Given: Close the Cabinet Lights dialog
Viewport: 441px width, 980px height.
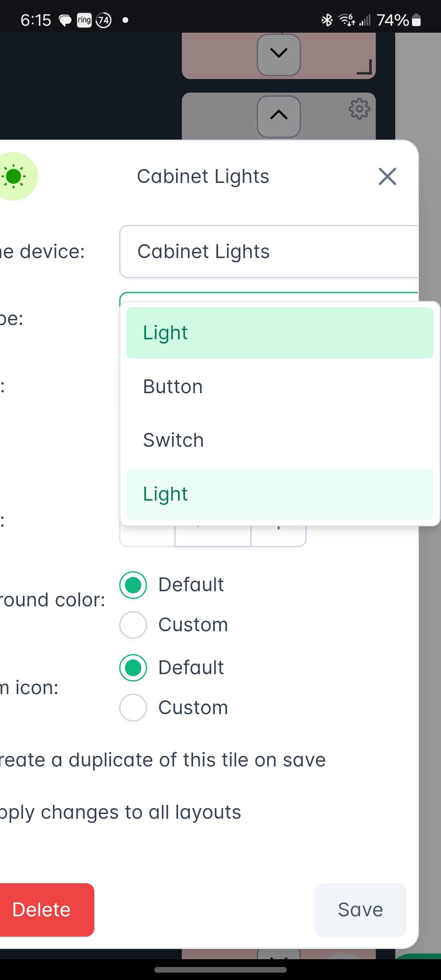Looking at the screenshot, I should click(x=387, y=176).
